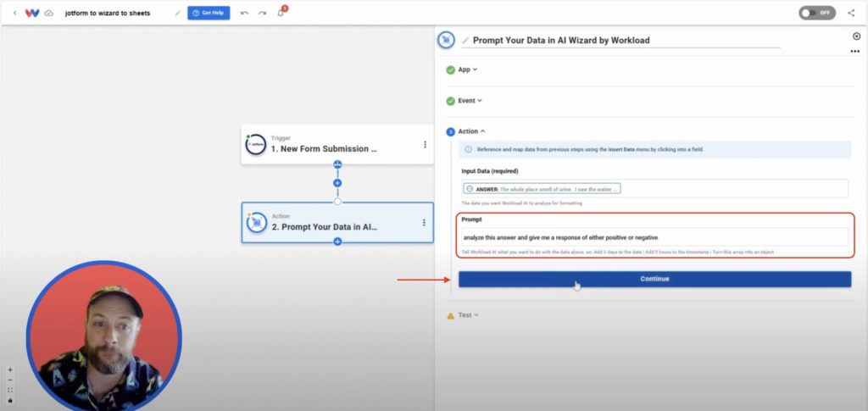Viewport: 868px width, 411px height.
Task: Add step between trigger and action
Action: [337, 182]
